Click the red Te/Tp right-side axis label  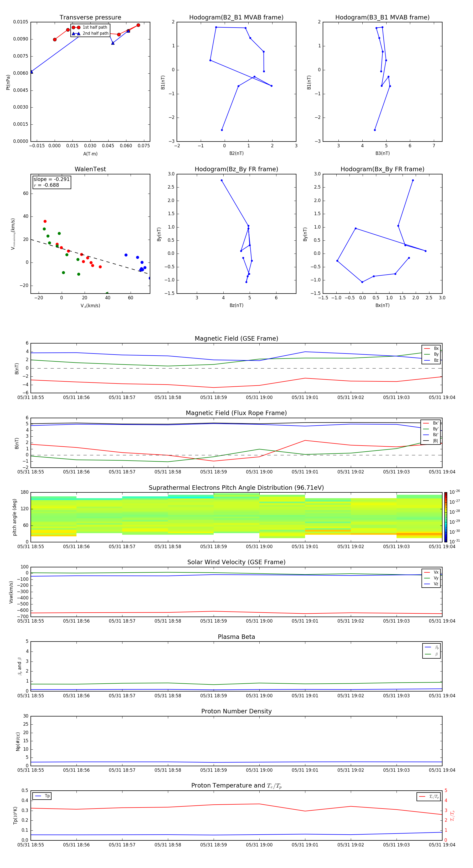click(453, 816)
